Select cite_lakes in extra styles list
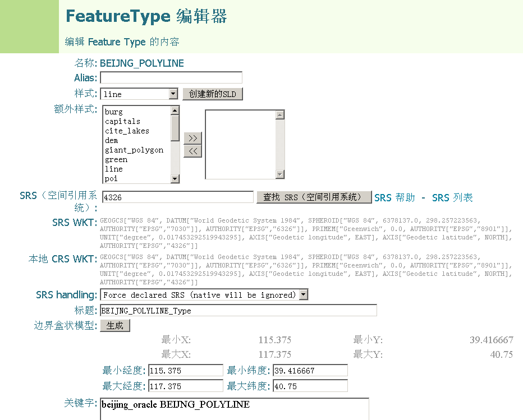Viewport: 523px width, 420px height. [127, 131]
